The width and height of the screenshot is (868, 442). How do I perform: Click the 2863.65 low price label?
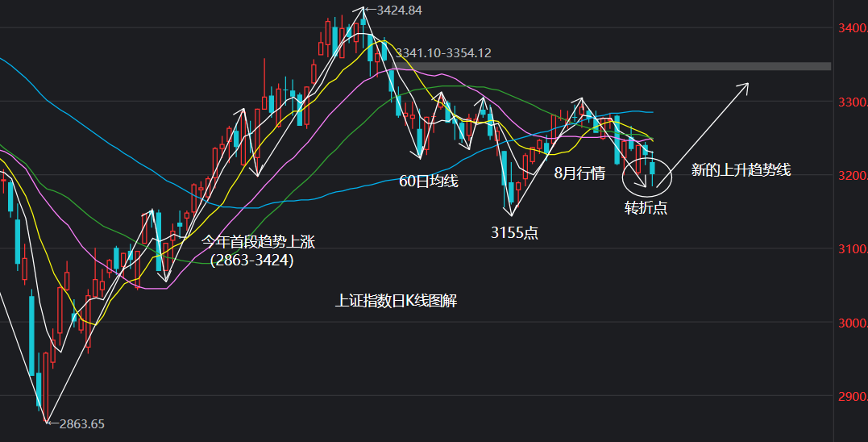(79, 423)
